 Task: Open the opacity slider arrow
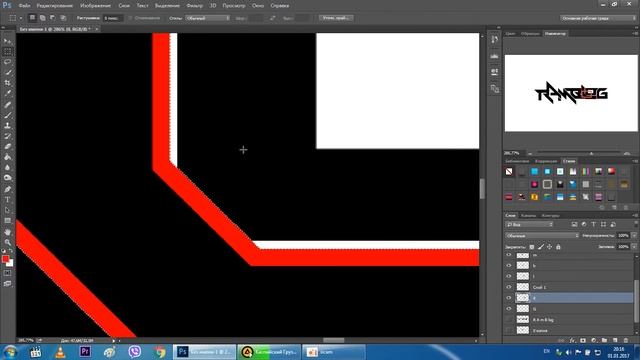pos(634,236)
